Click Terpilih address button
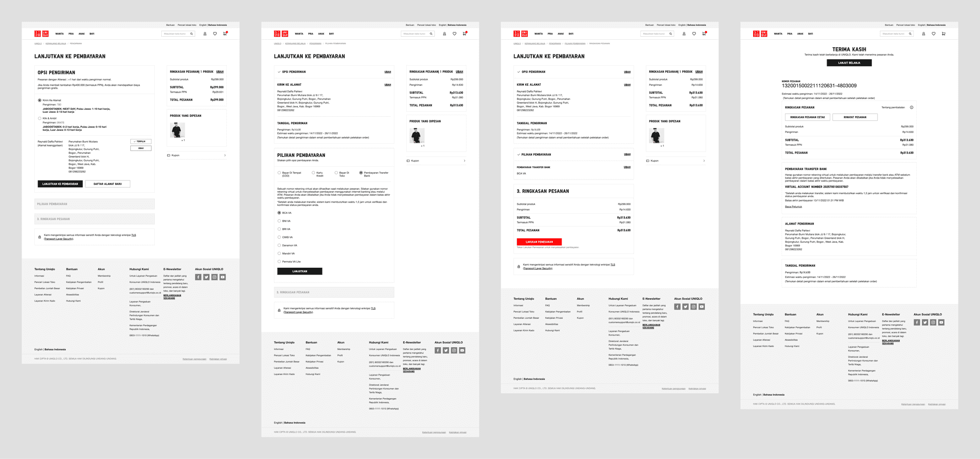The width and height of the screenshot is (980, 459). 141,141
